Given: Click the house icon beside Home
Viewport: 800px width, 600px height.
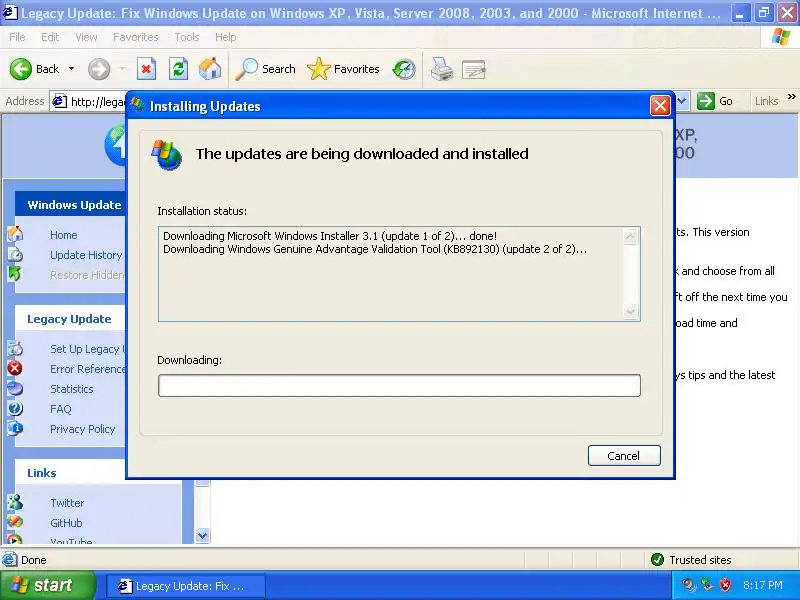Looking at the screenshot, I should click(15, 234).
